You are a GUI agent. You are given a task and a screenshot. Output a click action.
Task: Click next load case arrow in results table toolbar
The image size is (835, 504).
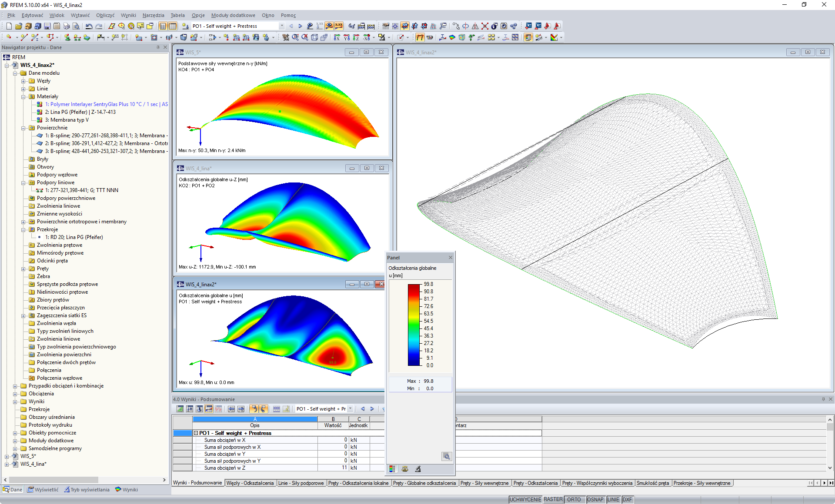(x=372, y=409)
